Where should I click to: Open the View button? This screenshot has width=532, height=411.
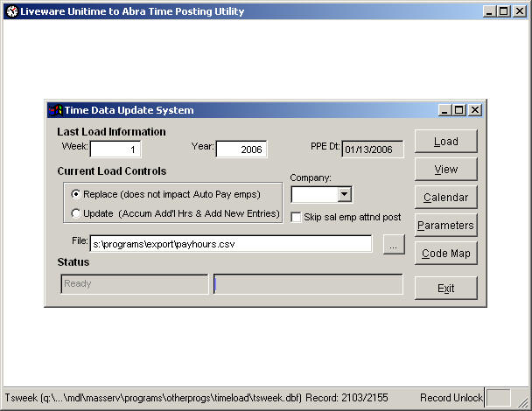pos(446,170)
